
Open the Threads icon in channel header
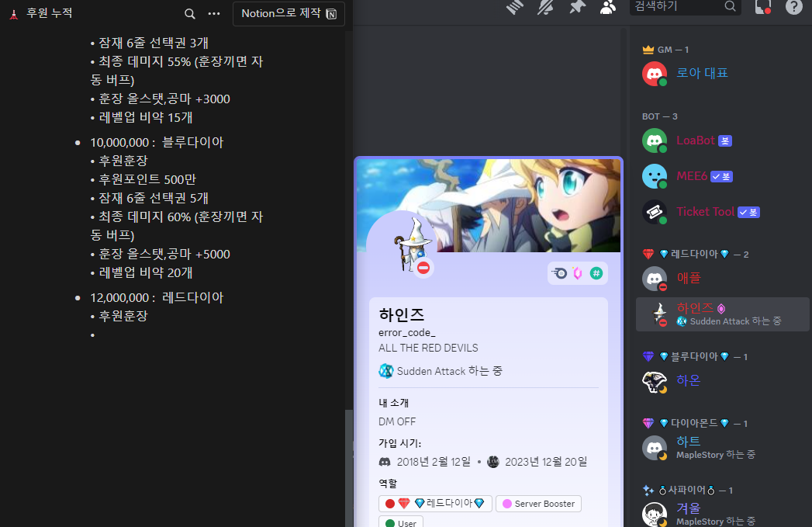click(x=516, y=7)
